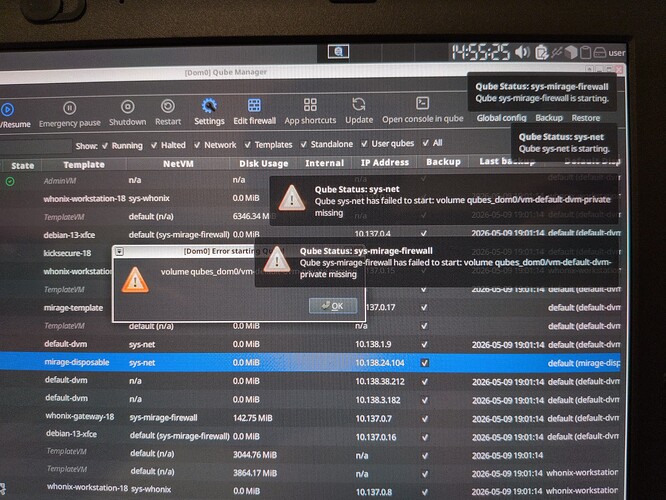
Task: Sort by the Backup column header
Action: coord(443,162)
